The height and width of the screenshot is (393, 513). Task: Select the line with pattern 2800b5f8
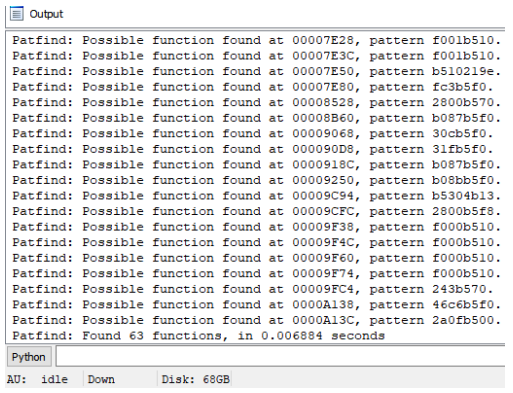pyautogui.click(x=256, y=211)
